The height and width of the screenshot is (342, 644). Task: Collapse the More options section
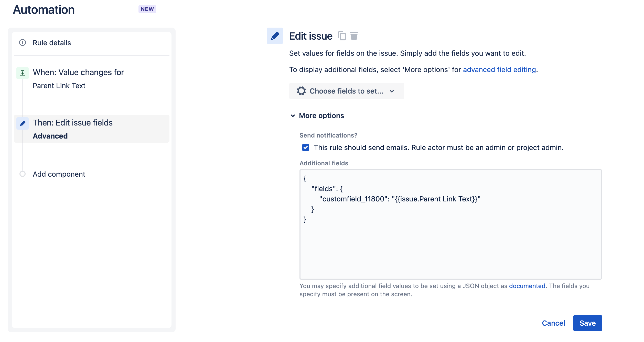pos(321,116)
